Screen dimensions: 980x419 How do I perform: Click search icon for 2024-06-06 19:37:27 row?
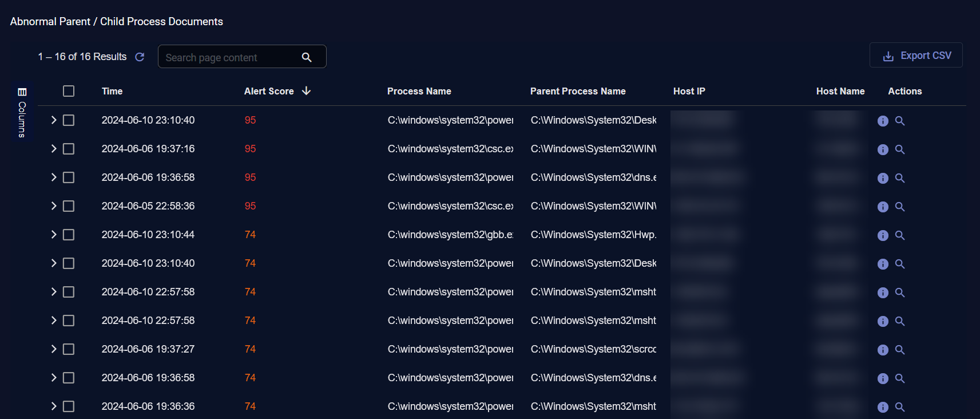[x=900, y=350]
